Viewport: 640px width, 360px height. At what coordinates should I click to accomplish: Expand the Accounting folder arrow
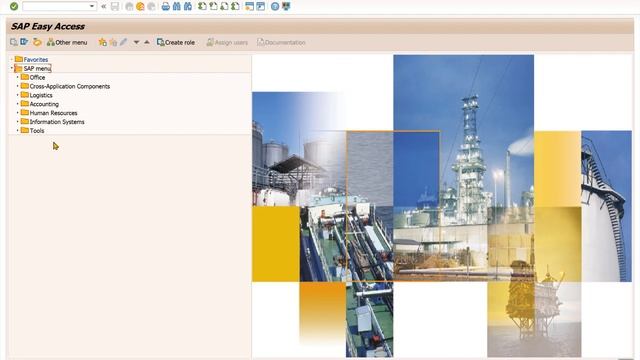[18, 104]
